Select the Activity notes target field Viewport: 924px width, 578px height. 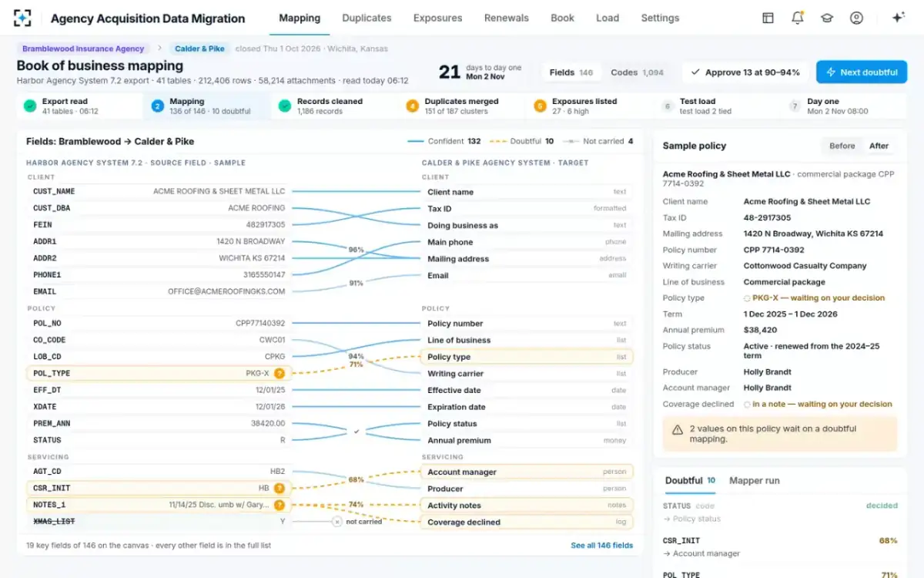click(x=527, y=505)
